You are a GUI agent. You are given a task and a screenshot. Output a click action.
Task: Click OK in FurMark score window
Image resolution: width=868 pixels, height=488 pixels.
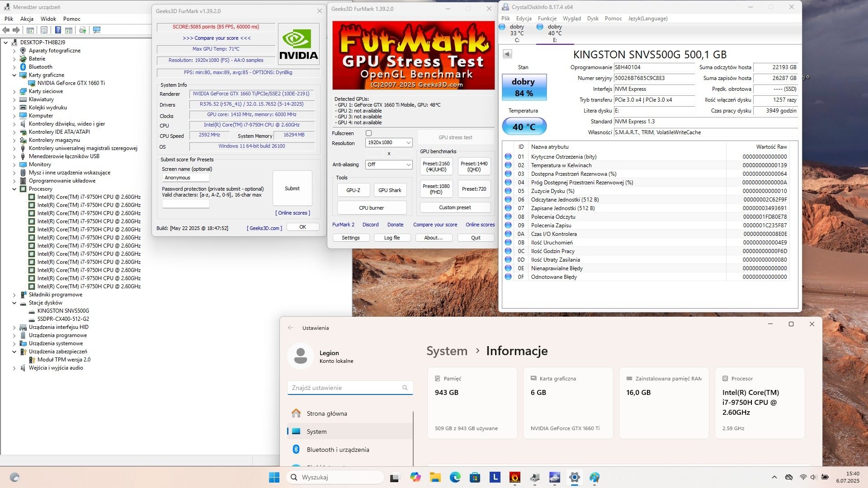[302, 227]
